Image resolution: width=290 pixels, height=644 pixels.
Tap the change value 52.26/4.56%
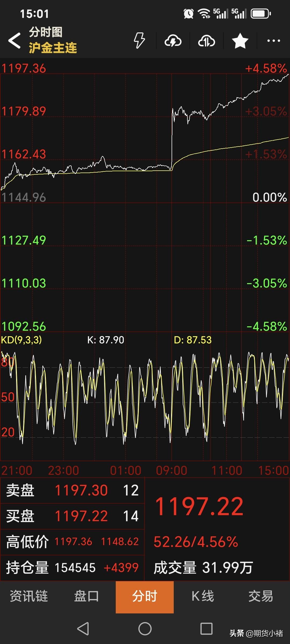pyautogui.click(x=196, y=542)
